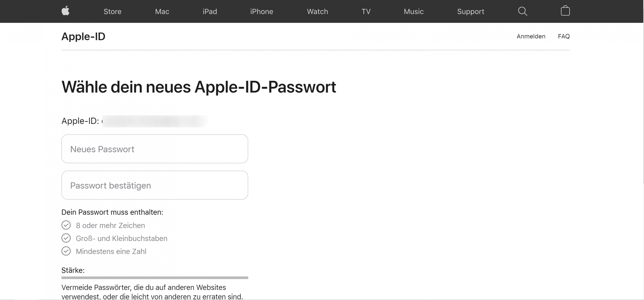Drag the Stärke password strength slider
Screen dimensions: 644x300
click(155, 278)
